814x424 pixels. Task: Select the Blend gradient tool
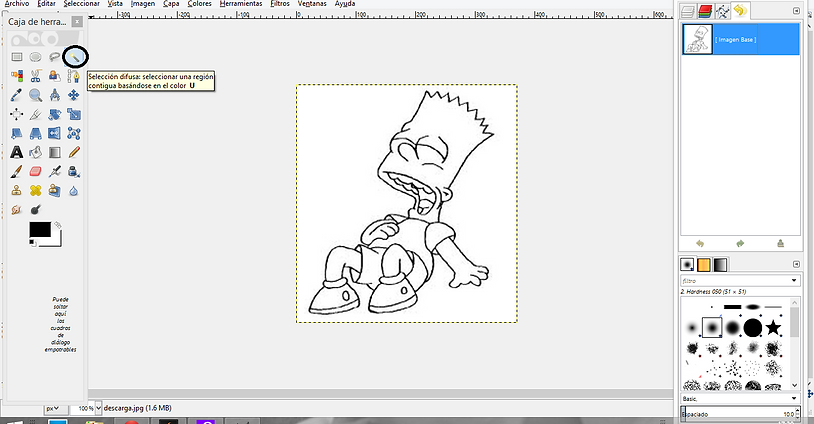pos(55,152)
